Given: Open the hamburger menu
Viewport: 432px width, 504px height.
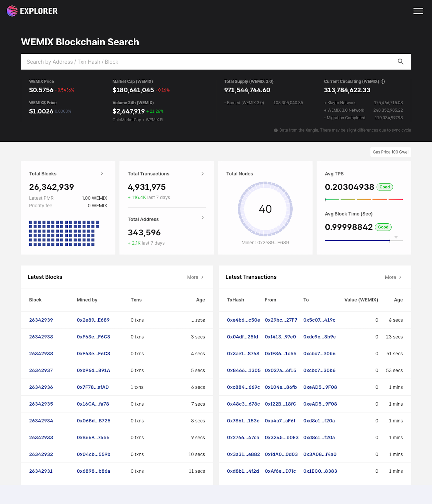Looking at the screenshot, I should [418, 11].
